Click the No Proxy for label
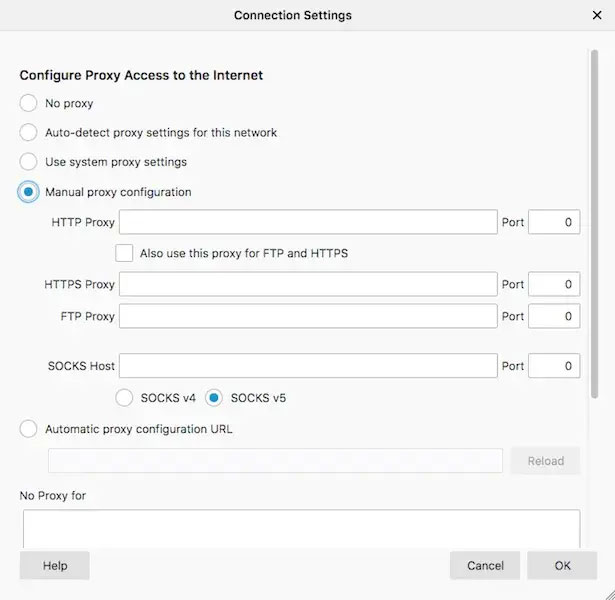Viewport: 615px width, 600px height. (53, 495)
